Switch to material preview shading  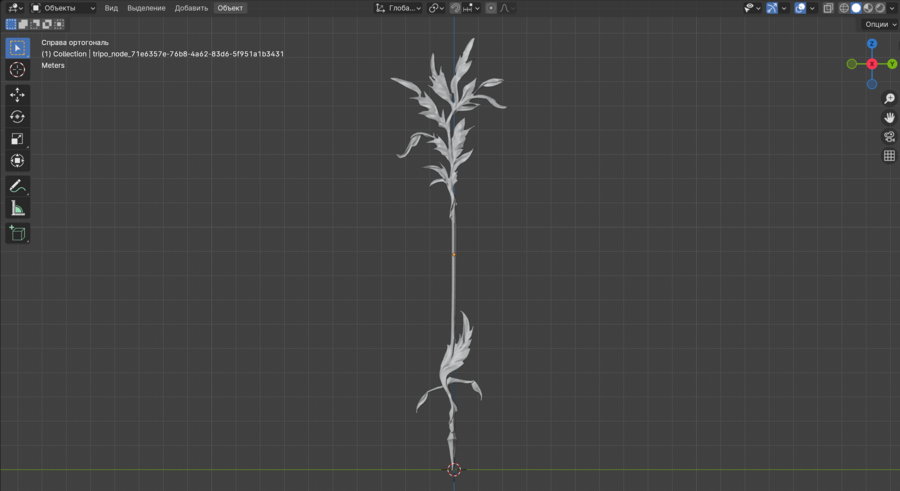coord(868,8)
